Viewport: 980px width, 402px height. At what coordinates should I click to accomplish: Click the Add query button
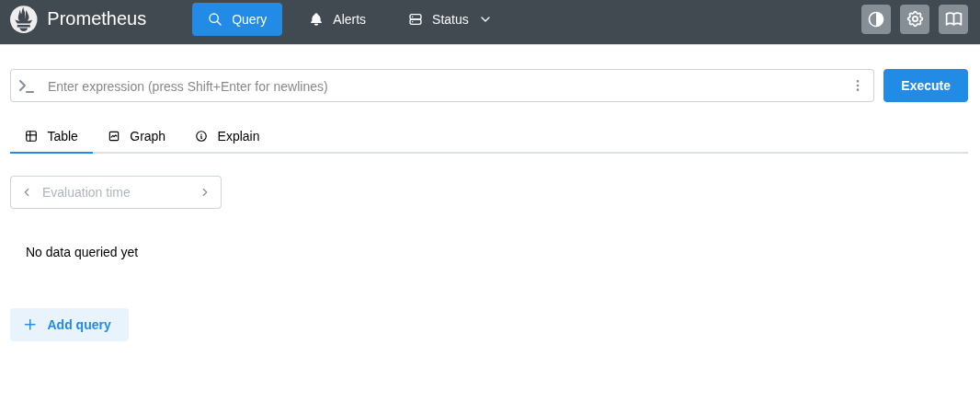69,325
